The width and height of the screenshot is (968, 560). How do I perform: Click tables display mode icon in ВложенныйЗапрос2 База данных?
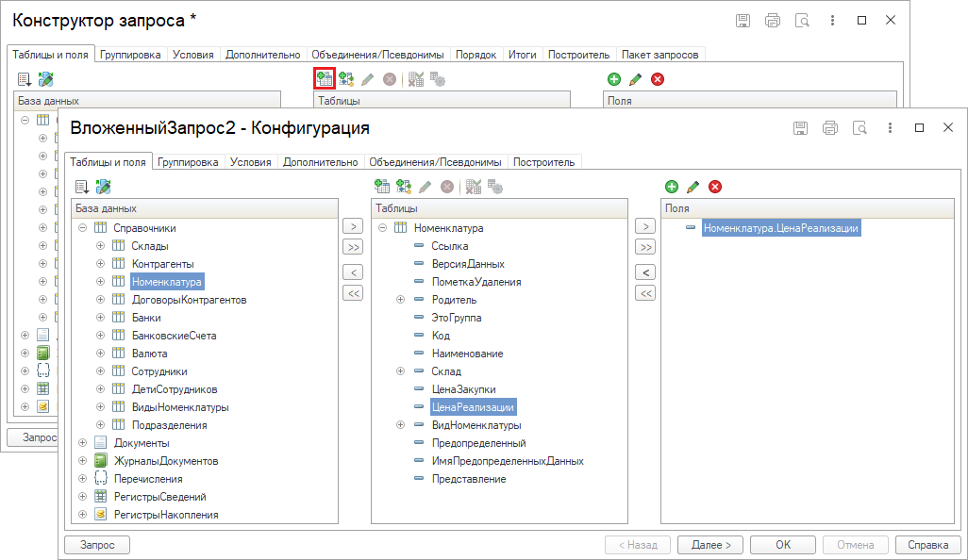pyautogui.click(x=81, y=187)
